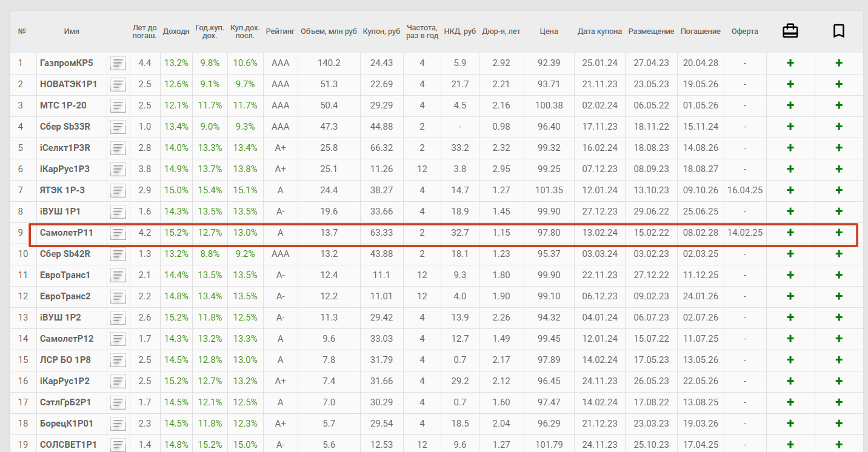Image resolution: width=868 pixels, height=452 pixels.
Task: Add БорецК1Р01 to portfolio
Action: click(790, 424)
